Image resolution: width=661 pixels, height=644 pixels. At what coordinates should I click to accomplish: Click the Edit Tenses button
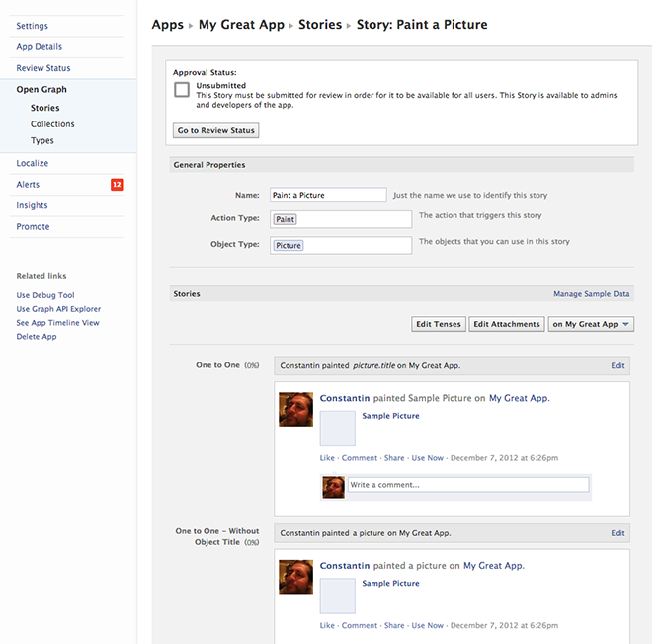coord(438,324)
